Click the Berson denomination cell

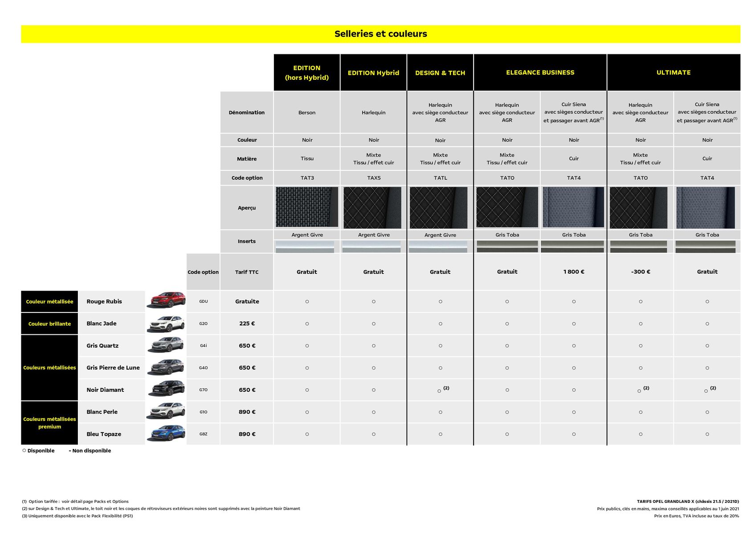[307, 112]
